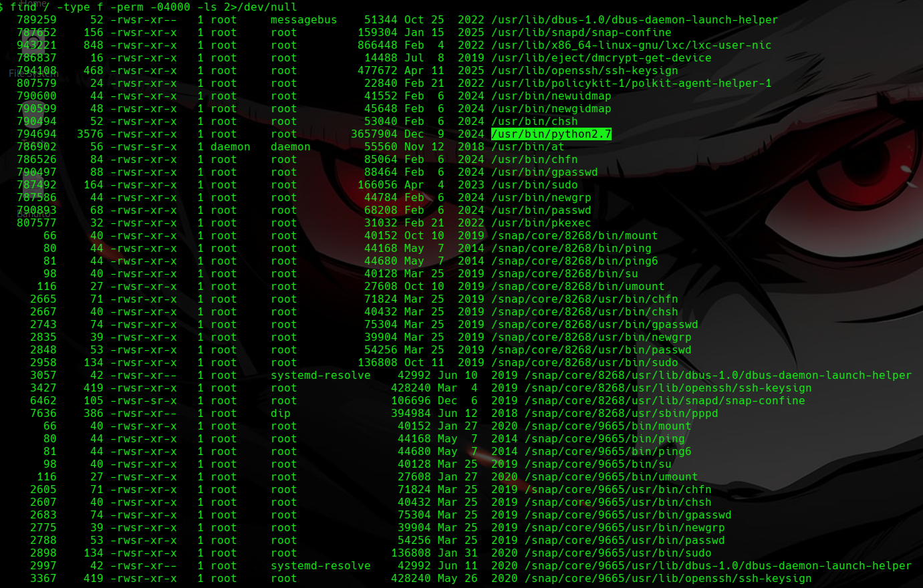Click the /usr/bin/newgrp path
The image size is (923, 588).
pos(541,198)
